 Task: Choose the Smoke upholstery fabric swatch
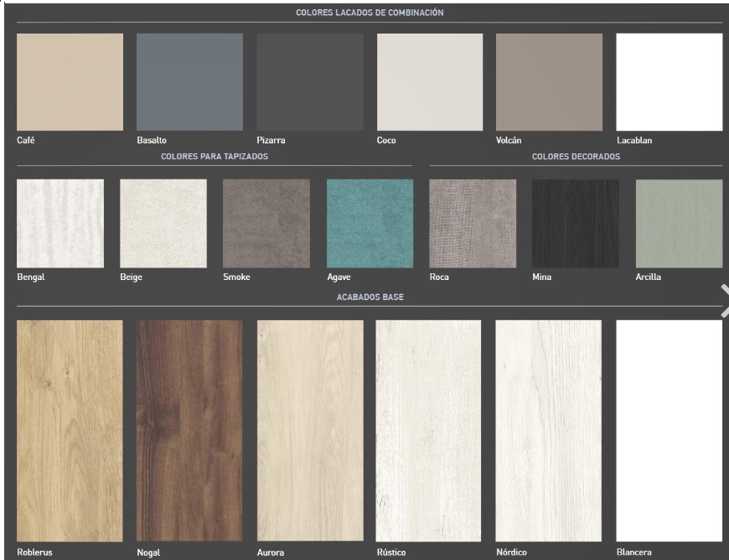[266, 223]
